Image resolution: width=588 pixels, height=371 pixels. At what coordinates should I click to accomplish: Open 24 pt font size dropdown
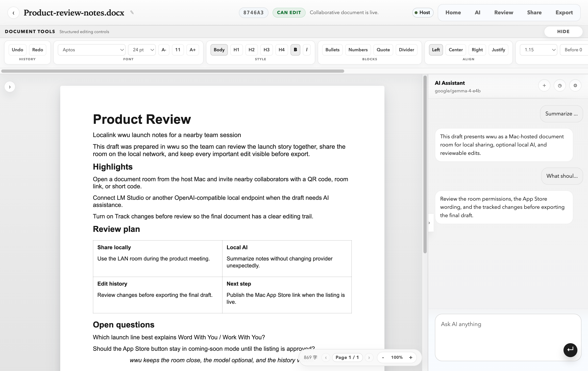[x=142, y=50]
